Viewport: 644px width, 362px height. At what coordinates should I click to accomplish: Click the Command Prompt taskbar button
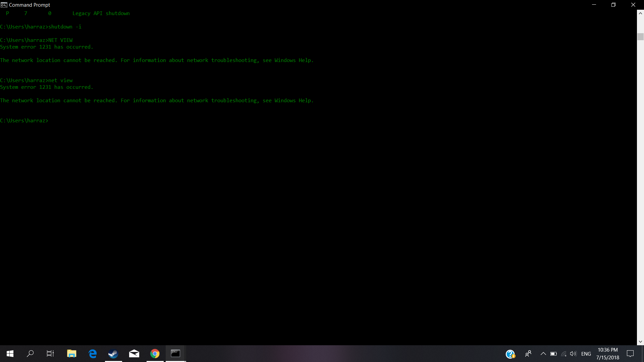175,354
